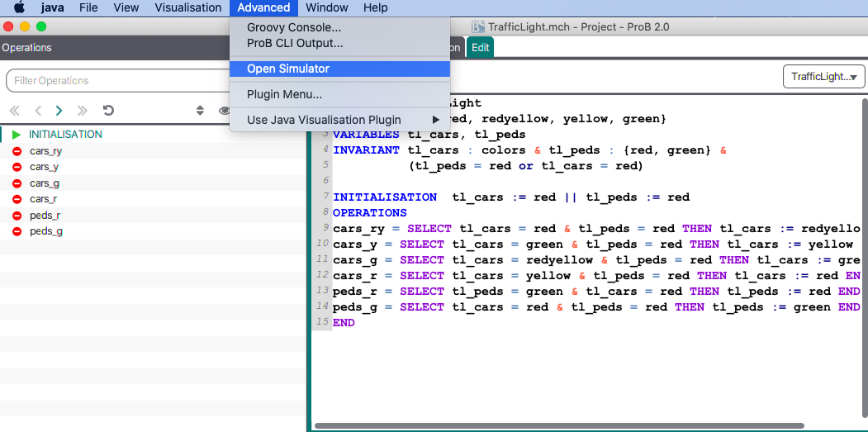Open the TrafficLight machine dropdown
The image size is (868, 432).
tap(822, 77)
